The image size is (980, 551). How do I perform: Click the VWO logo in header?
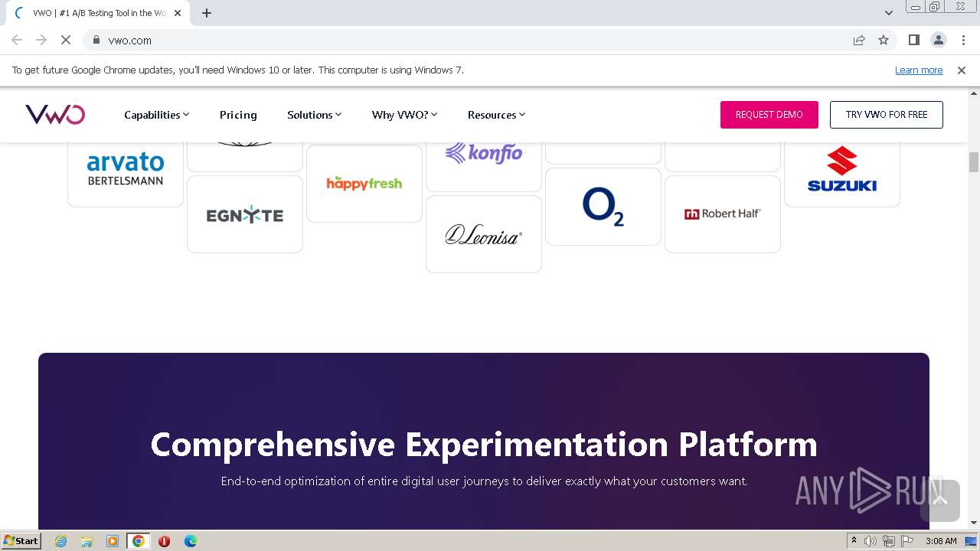55,115
